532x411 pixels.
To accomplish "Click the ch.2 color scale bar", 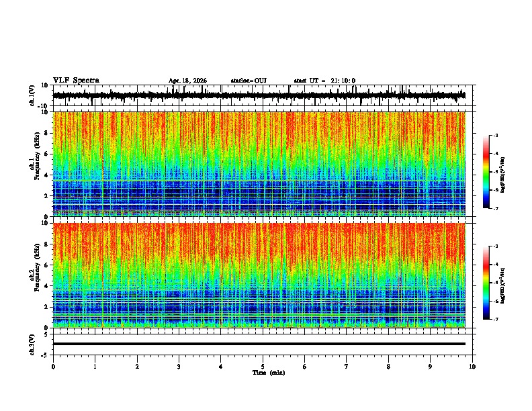I will point(486,283).
